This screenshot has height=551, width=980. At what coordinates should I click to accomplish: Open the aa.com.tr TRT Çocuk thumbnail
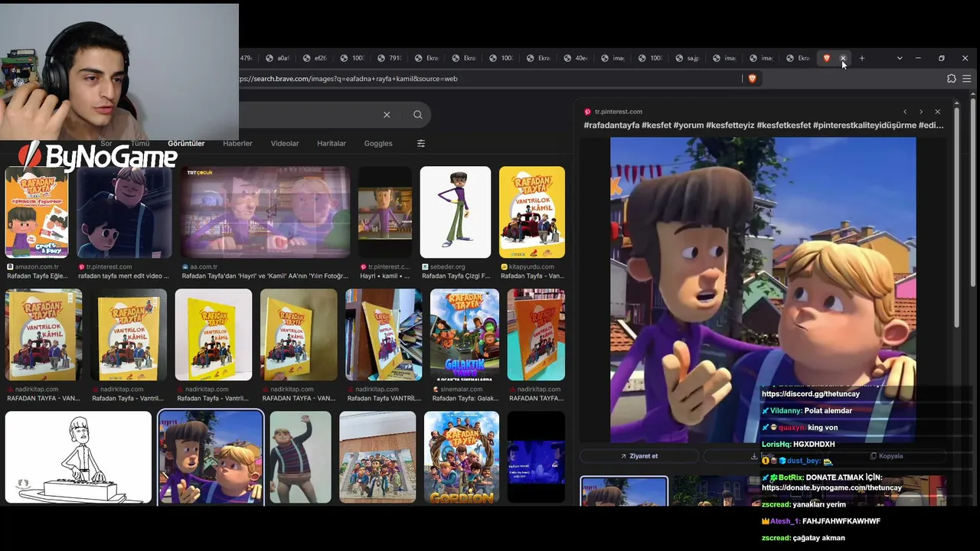point(266,212)
